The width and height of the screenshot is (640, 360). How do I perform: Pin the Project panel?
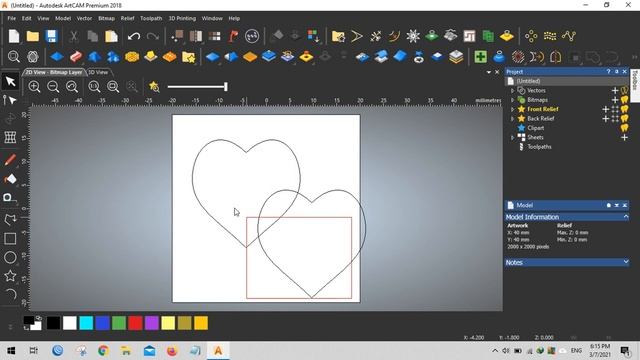coord(617,72)
